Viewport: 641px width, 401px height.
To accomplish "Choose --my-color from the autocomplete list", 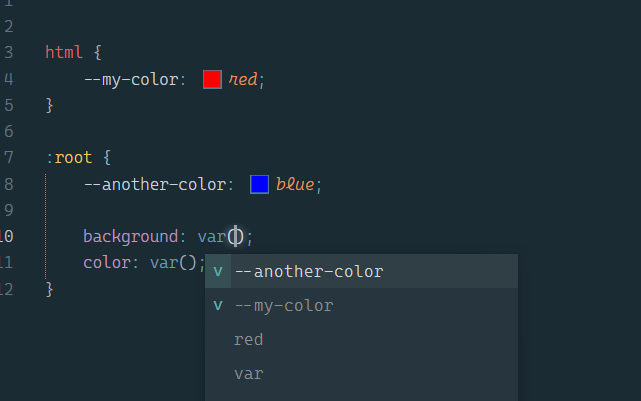I will point(283,305).
